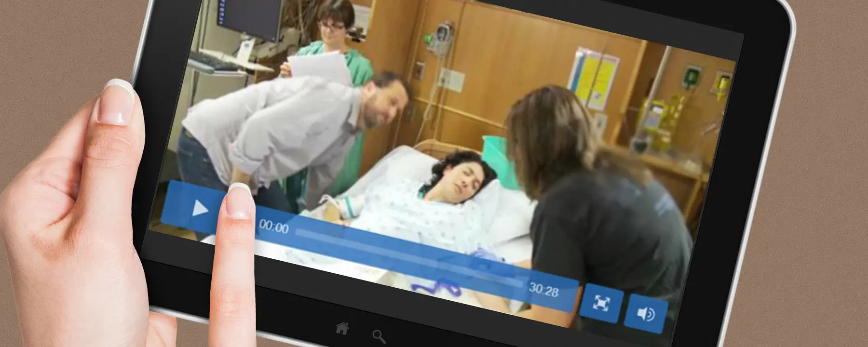Click the 30:28 duration label
Screen dimensions: 868x347
coord(543,290)
